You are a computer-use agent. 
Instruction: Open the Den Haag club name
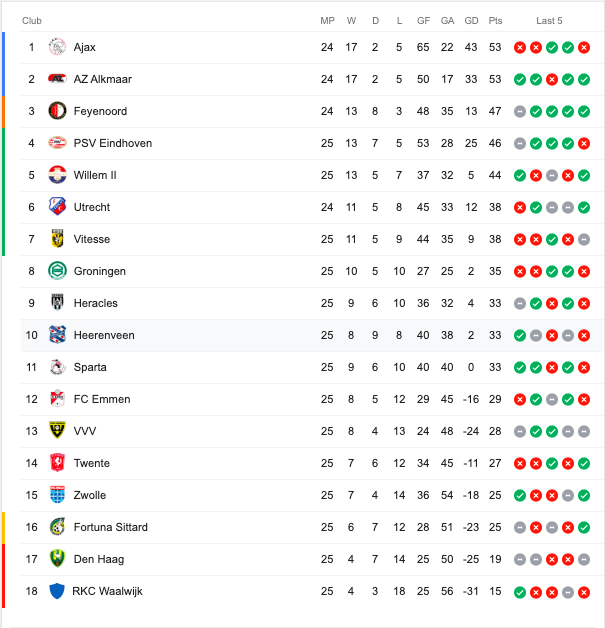point(99,560)
